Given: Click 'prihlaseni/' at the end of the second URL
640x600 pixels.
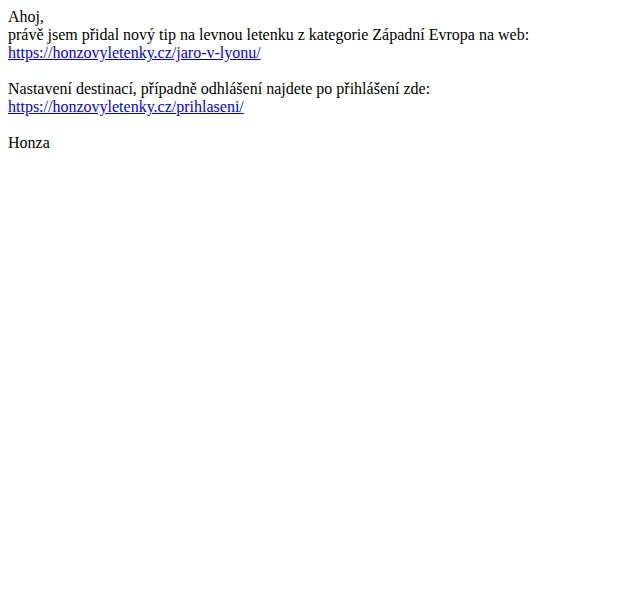Looking at the screenshot, I should pos(210,107).
